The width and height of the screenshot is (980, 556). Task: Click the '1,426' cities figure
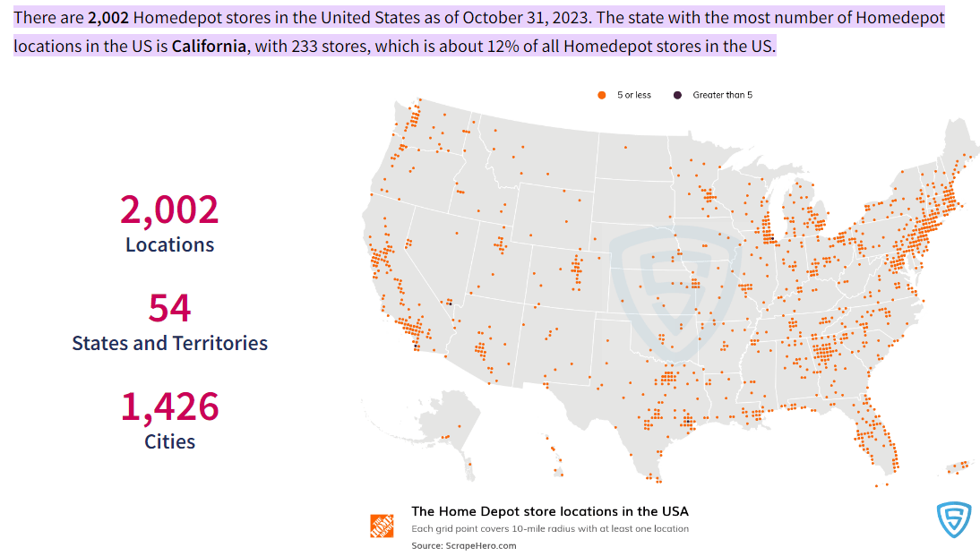click(x=169, y=406)
